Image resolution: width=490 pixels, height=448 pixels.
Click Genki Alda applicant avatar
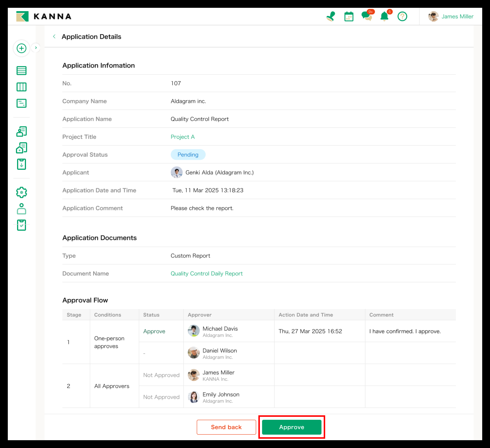(x=177, y=172)
